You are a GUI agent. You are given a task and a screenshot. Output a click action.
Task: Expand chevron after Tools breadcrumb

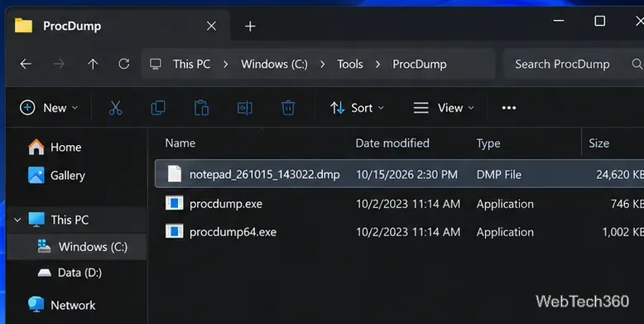377,64
